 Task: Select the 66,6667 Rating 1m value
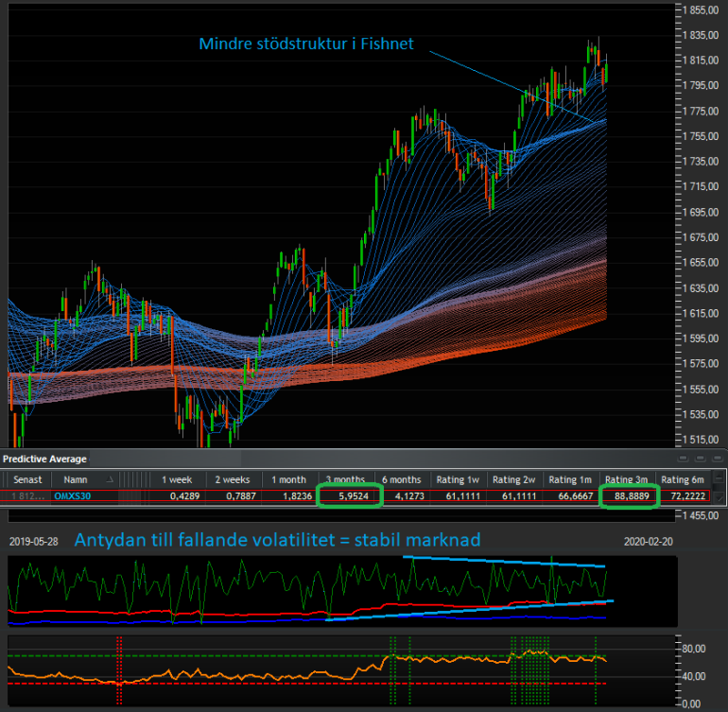pos(576,496)
